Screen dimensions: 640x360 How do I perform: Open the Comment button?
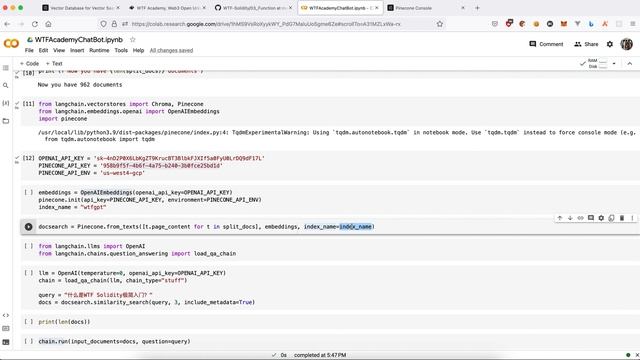[546, 44]
